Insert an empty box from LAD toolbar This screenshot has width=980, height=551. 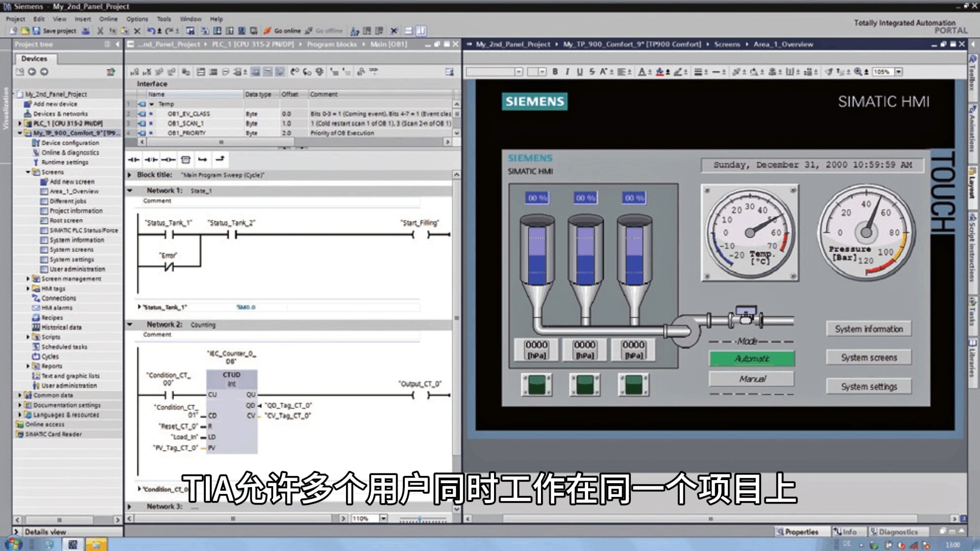point(186,160)
